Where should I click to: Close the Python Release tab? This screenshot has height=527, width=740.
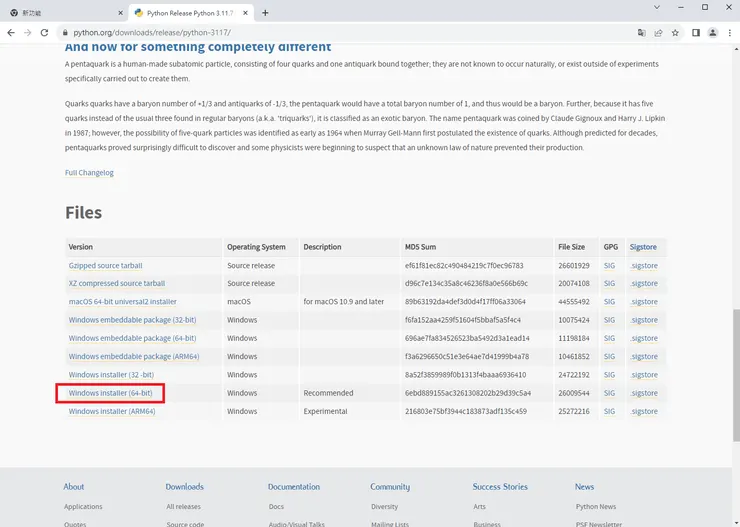247,13
